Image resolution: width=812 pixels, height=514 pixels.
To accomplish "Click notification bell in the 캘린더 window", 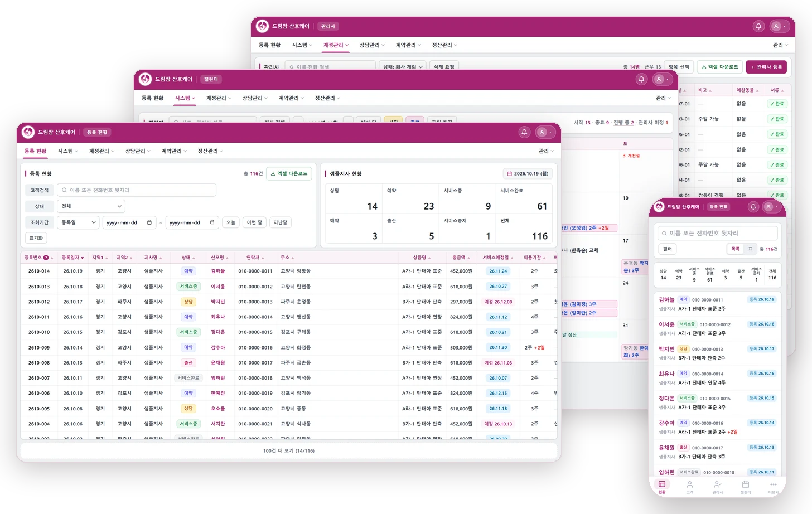I will pyautogui.click(x=641, y=79).
